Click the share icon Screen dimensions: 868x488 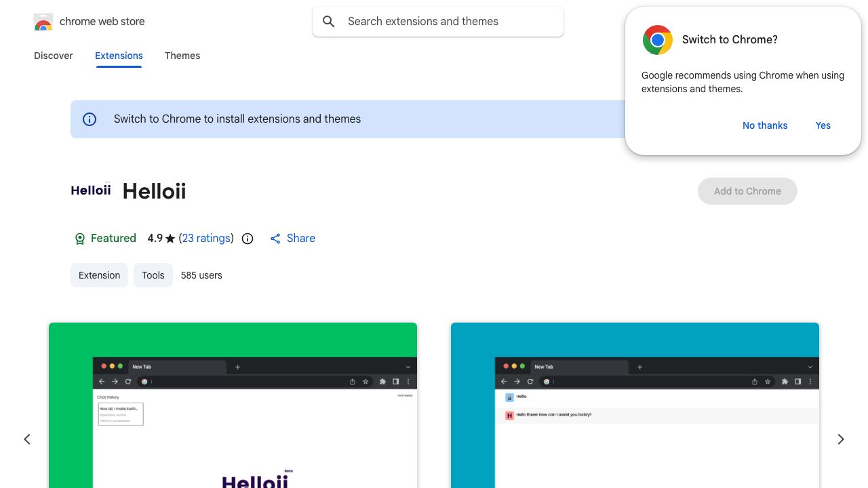pyautogui.click(x=275, y=239)
